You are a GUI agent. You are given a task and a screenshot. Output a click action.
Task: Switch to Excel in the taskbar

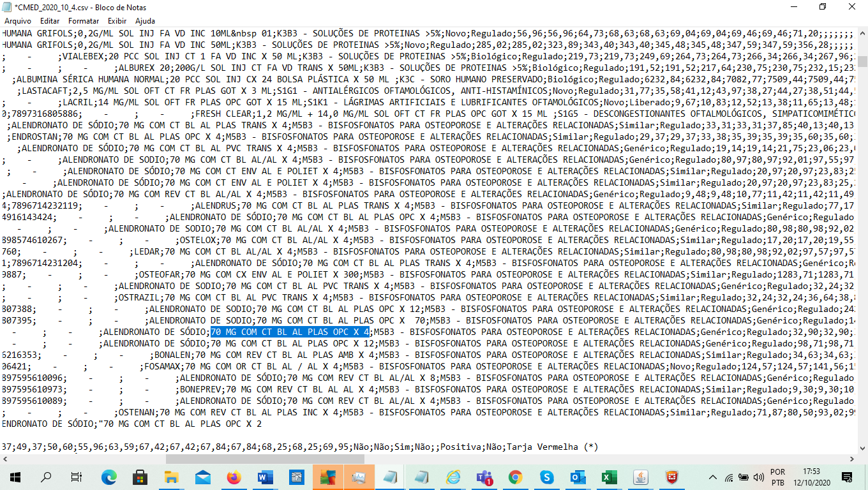610,477
